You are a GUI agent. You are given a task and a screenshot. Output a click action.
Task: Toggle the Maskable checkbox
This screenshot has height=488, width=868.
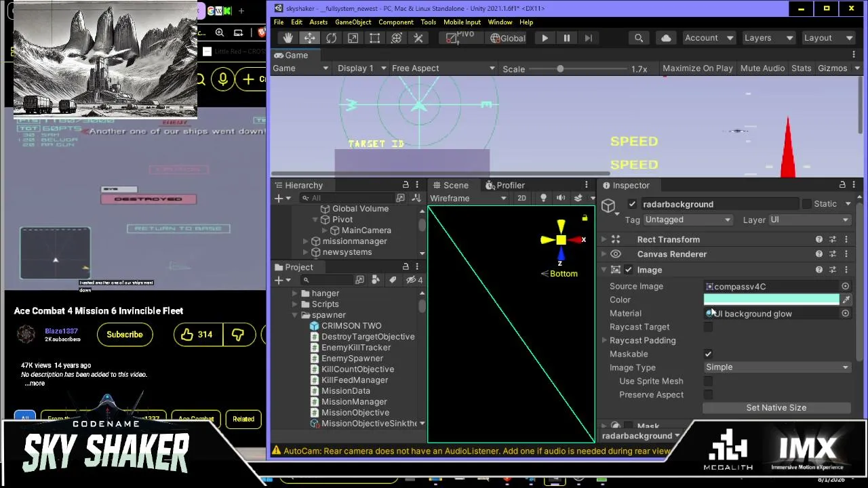(708, 354)
